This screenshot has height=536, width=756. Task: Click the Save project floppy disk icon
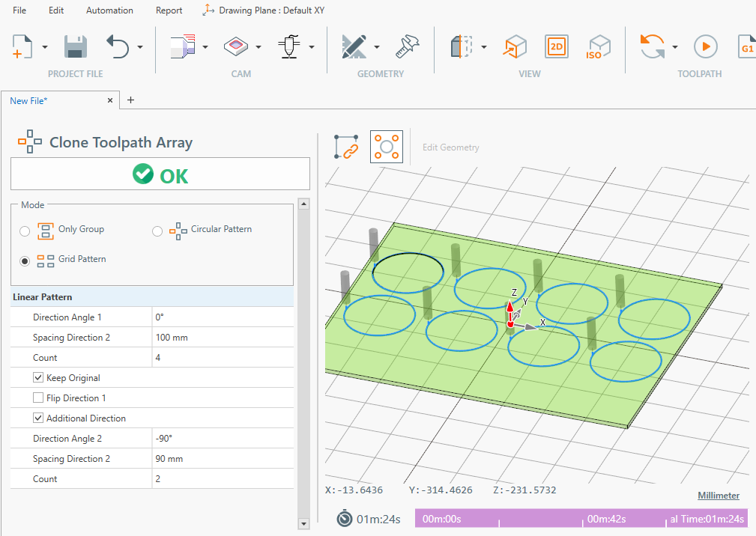coord(76,47)
